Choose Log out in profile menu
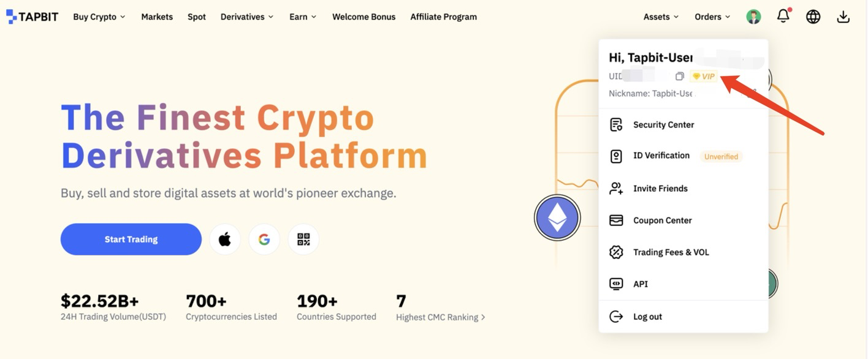 pyautogui.click(x=647, y=317)
